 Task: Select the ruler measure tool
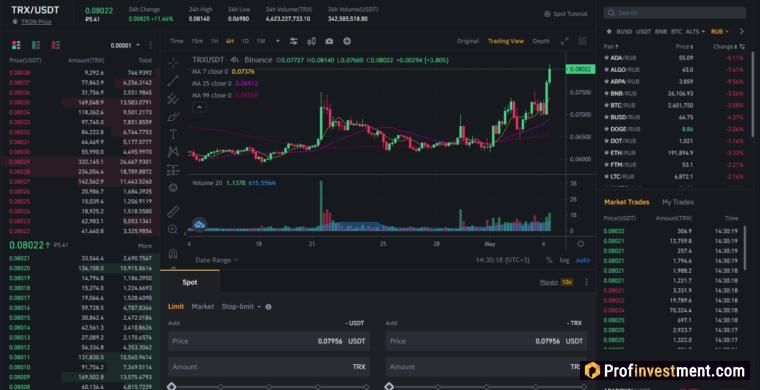173,212
